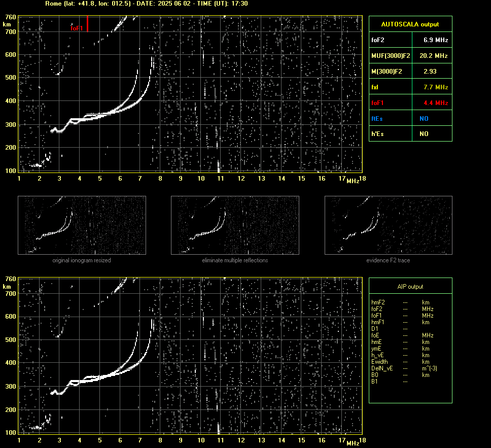The image size is (491, 448).
Task: Click 'B1' in the AIP output panel
Action: [374, 381]
